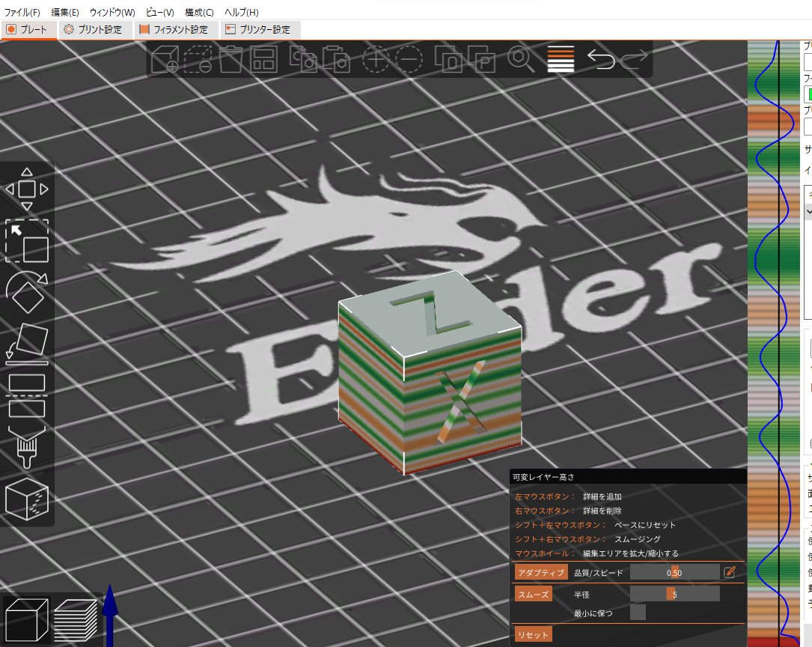This screenshot has width=812, height=647.
Task: Open the 構成(C) menu
Action: [199, 12]
